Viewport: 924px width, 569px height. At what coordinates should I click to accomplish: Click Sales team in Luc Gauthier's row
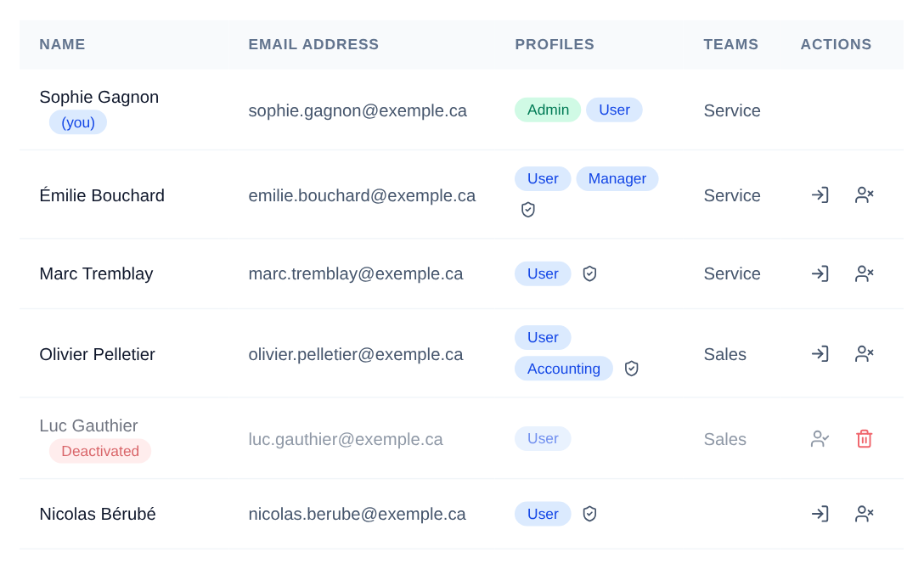724,439
